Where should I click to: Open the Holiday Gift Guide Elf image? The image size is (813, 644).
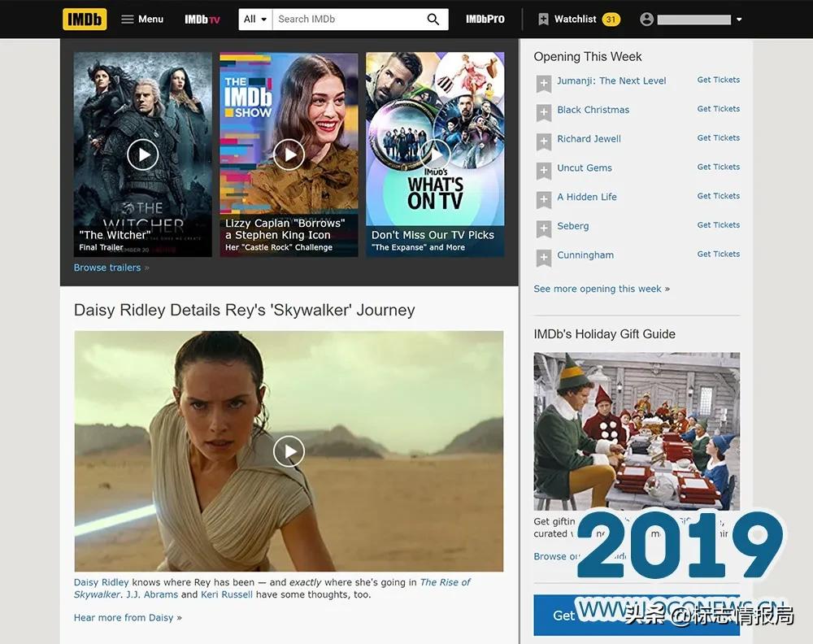637,432
